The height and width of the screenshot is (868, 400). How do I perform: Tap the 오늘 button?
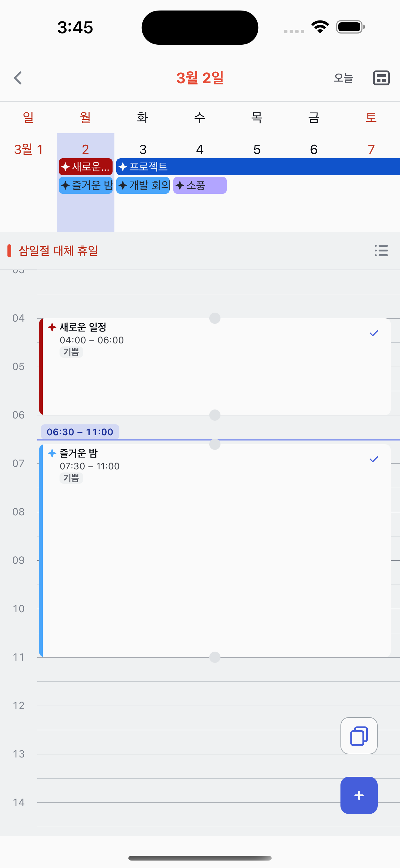pos(343,78)
